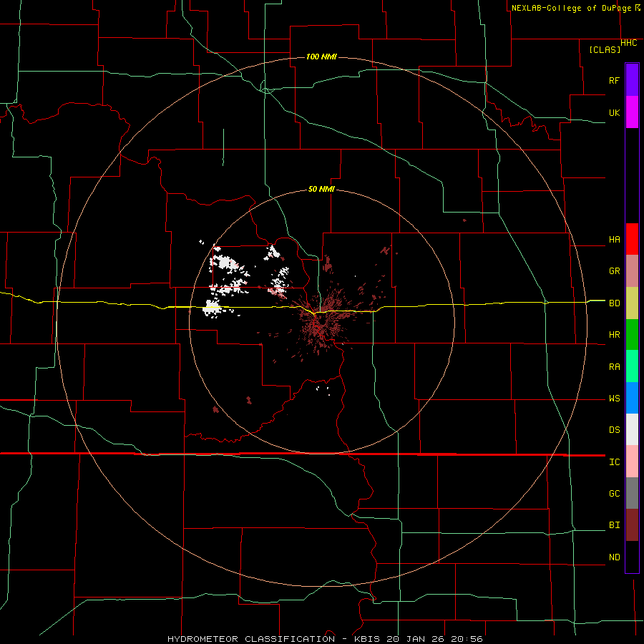Click the DS legend label
The height and width of the screenshot is (644, 644).
(x=614, y=430)
